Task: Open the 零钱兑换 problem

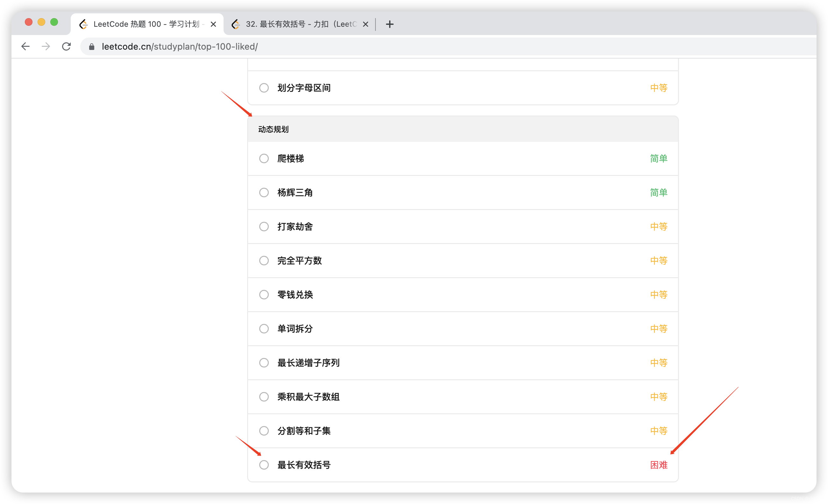Action: coord(295,295)
